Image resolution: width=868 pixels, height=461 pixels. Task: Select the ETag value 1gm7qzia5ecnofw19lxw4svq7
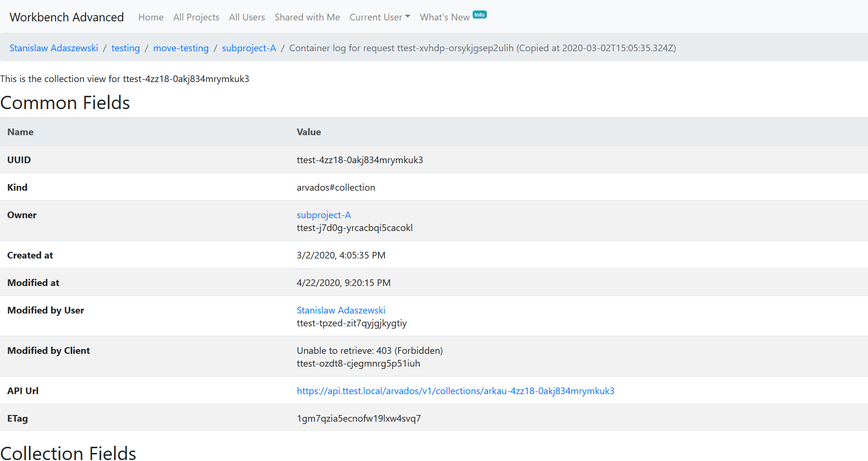[359, 418]
